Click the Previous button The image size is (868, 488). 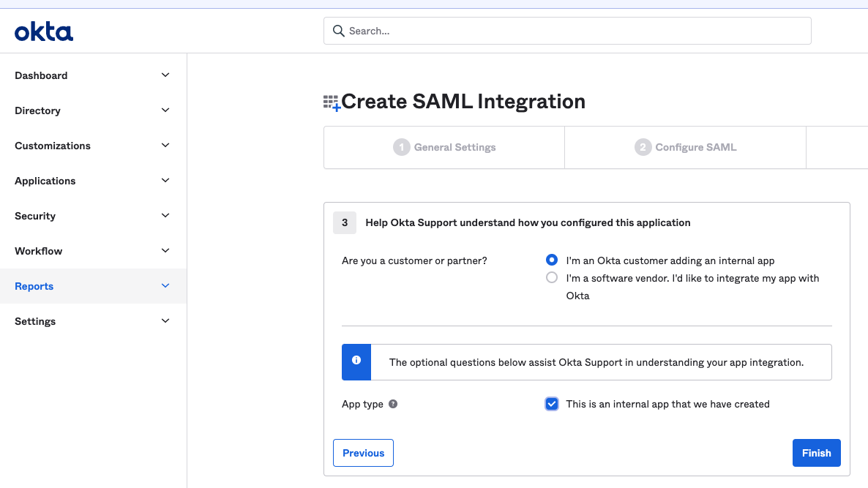[363, 453]
